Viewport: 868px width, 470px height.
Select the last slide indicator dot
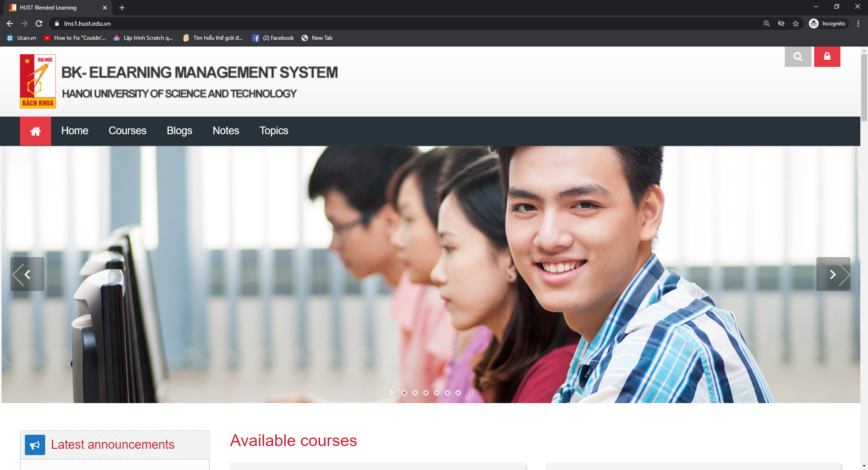[458, 393]
